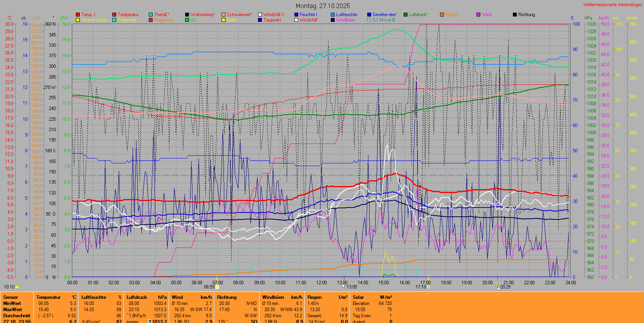Open the Wettermesswerte Allmendingen link
The height and width of the screenshot is (323, 644).
click(x=613, y=5)
